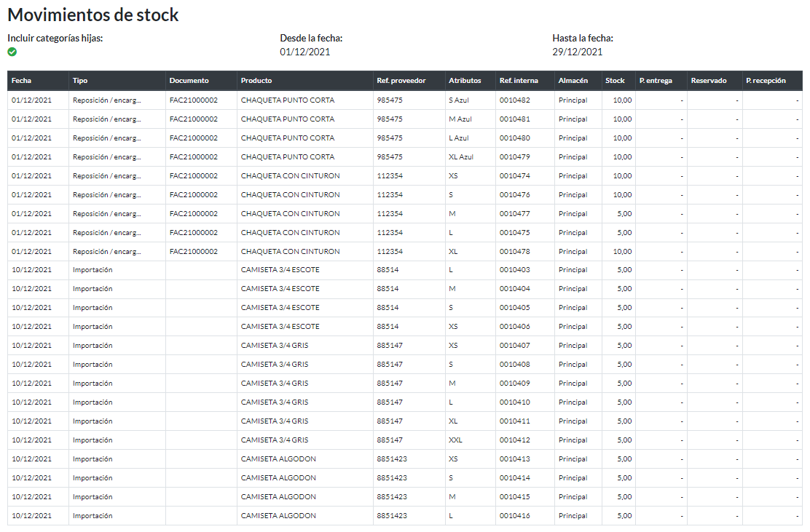Open the 'Hasta la fecha' date field
The image size is (810, 532).
(x=575, y=51)
